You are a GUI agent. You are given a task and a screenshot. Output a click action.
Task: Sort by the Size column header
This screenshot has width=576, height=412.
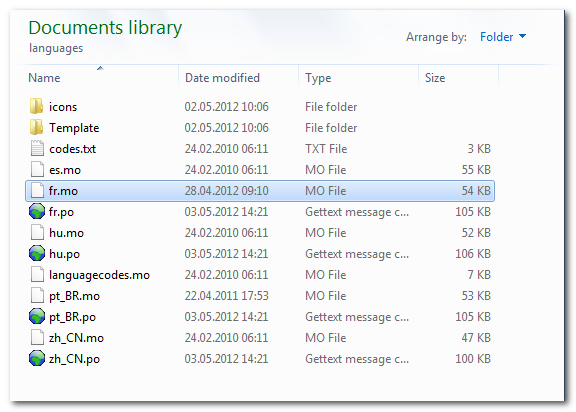[435, 78]
